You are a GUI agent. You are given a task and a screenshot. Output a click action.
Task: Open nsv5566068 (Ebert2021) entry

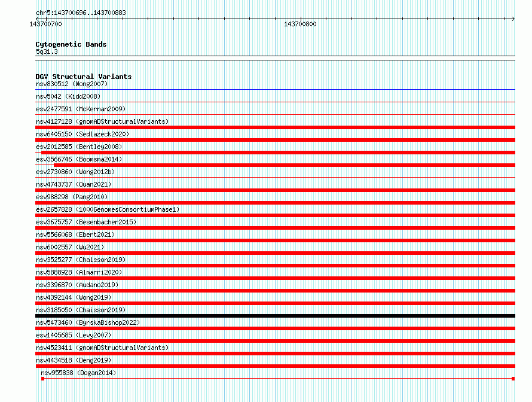pos(75,234)
